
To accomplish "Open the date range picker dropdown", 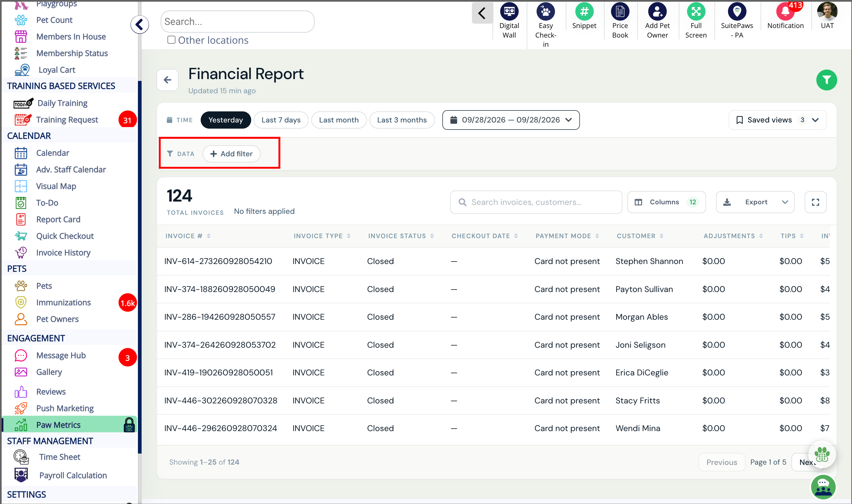I will click(511, 120).
